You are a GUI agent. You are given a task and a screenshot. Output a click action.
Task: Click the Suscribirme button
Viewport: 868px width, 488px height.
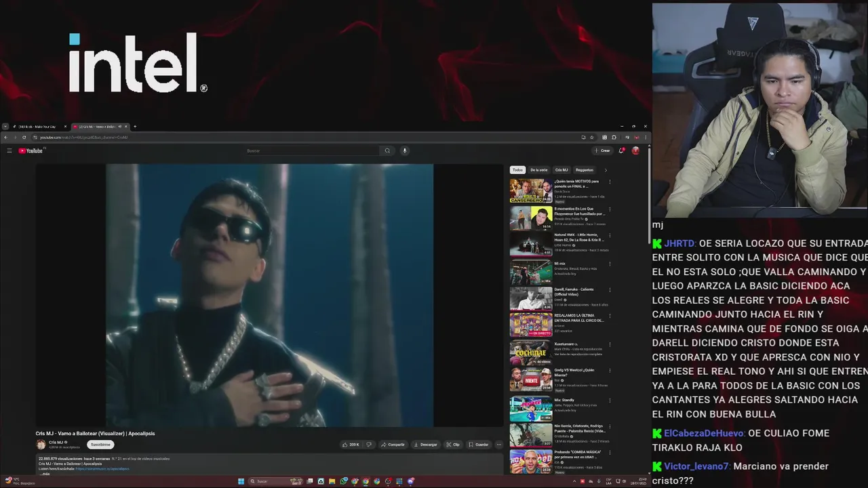tap(100, 445)
